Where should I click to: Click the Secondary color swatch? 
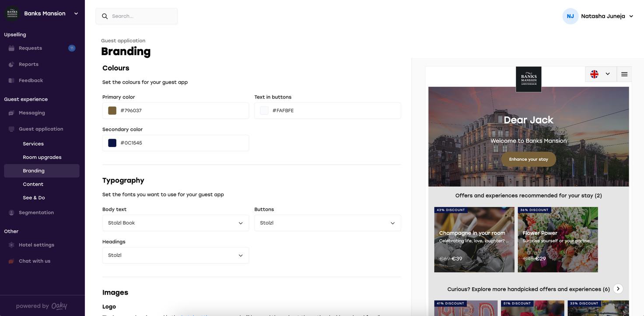112,143
